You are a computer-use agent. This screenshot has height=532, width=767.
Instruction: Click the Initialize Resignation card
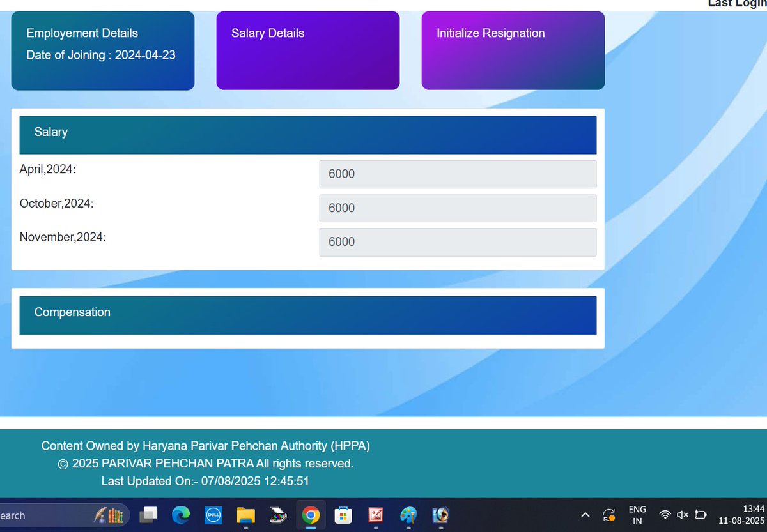coord(513,50)
